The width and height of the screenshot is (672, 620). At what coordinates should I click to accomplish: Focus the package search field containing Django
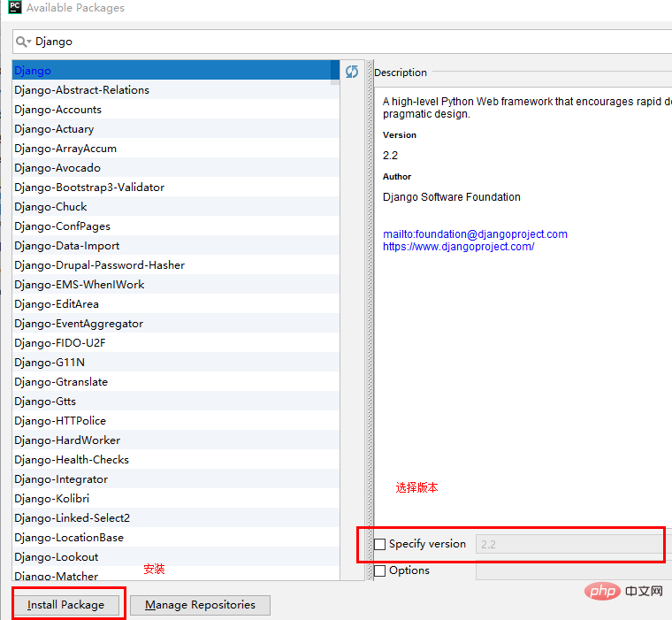(x=342, y=42)
